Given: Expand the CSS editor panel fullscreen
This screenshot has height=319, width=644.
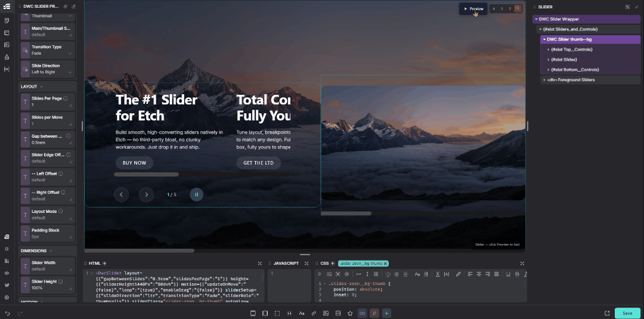Looking at the screenshot, I should 522,263.
